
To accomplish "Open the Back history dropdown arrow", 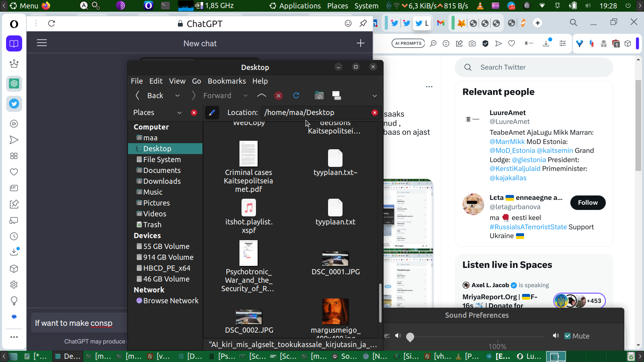I will tap(177, 96).
